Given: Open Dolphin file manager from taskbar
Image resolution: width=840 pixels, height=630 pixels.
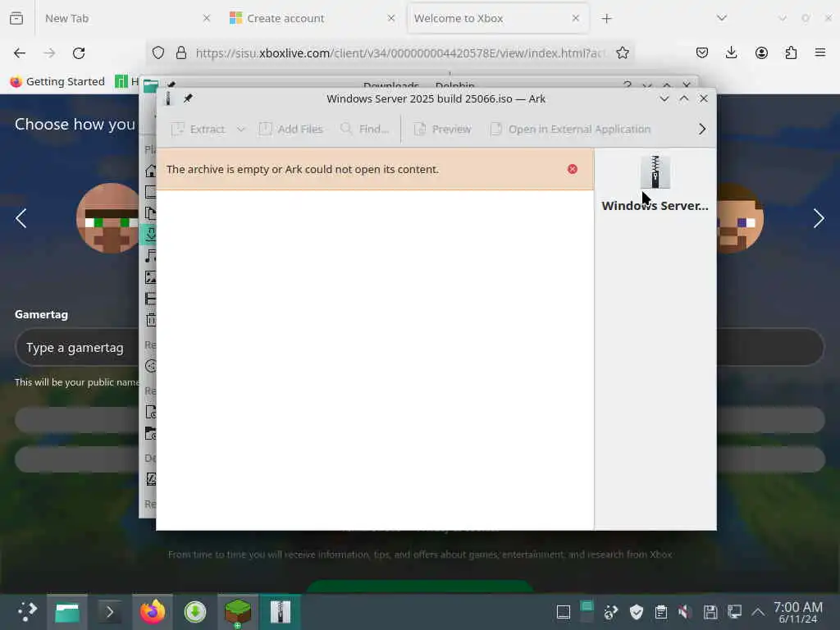Looking at the screenshot, I should [x=67, y=612].
